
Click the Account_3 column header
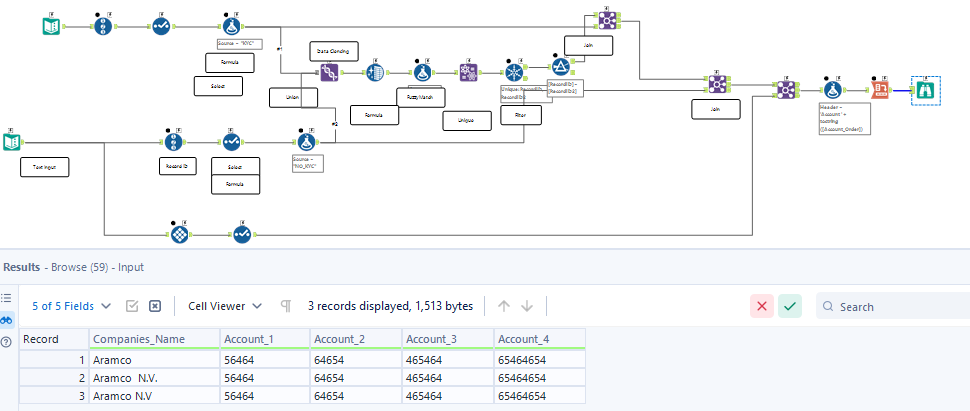[448, 339]
